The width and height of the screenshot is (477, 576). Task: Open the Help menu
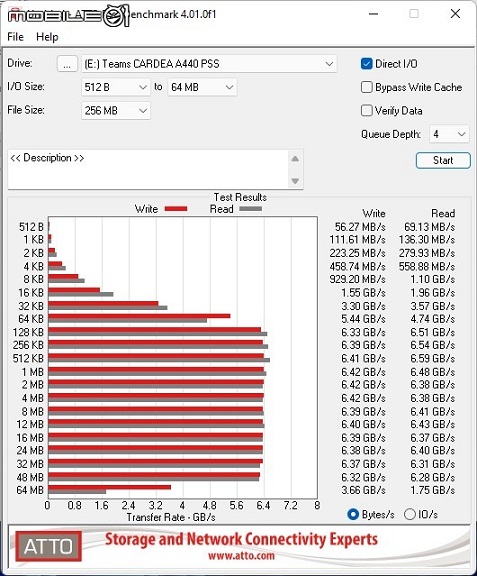(x=47, y=37)
